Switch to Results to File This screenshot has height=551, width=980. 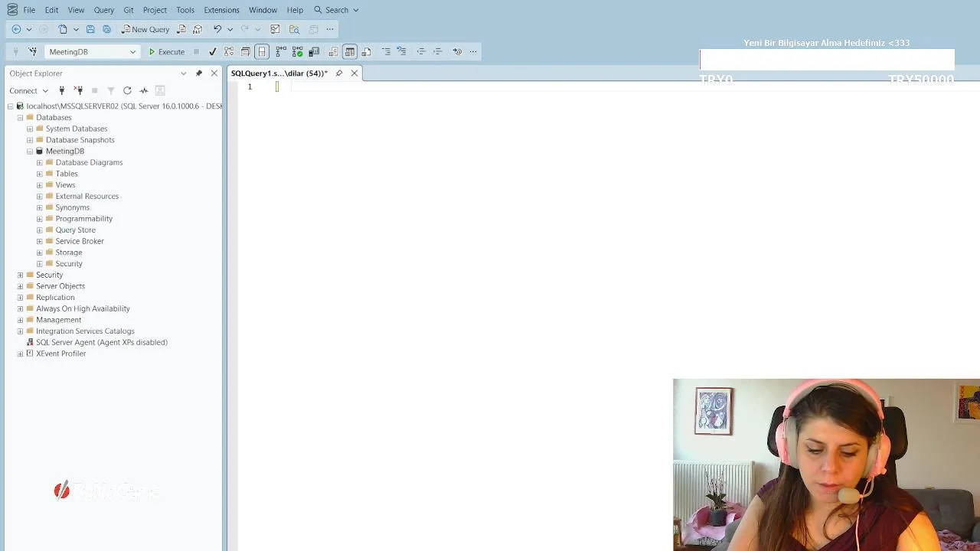(x=367, y=51)
